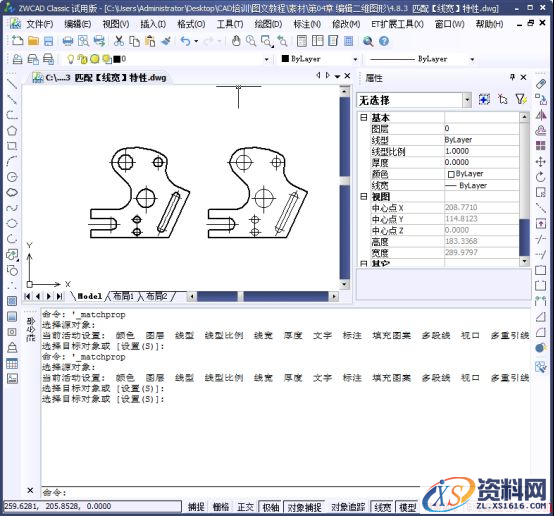
Task: Close the drawing document tab
Action: (x=347, y=76)
